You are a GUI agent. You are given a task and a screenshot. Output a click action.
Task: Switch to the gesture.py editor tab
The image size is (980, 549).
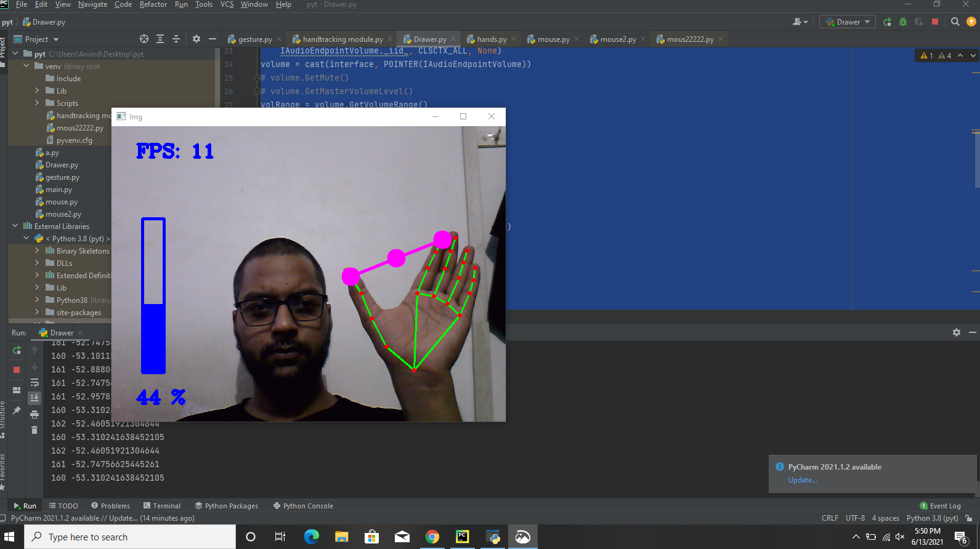255,39
